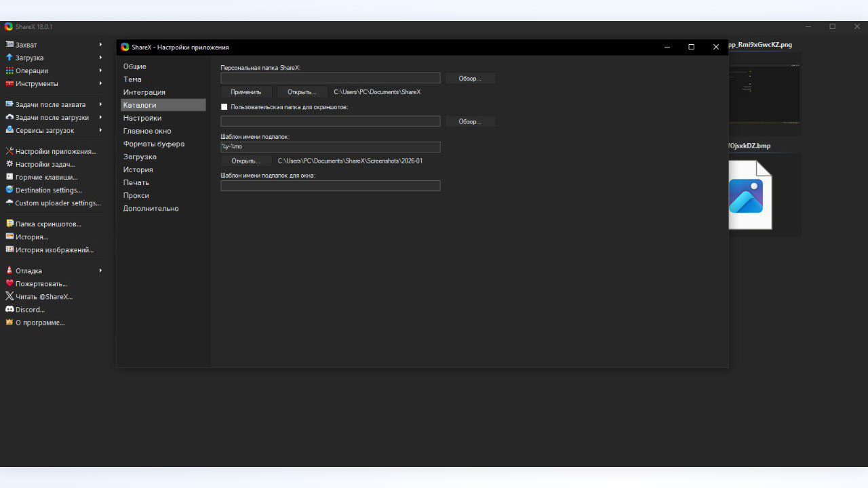The image size is (868, 488).
Task: Click the X Follow @ShareX icon
Action: coord(9,296)
